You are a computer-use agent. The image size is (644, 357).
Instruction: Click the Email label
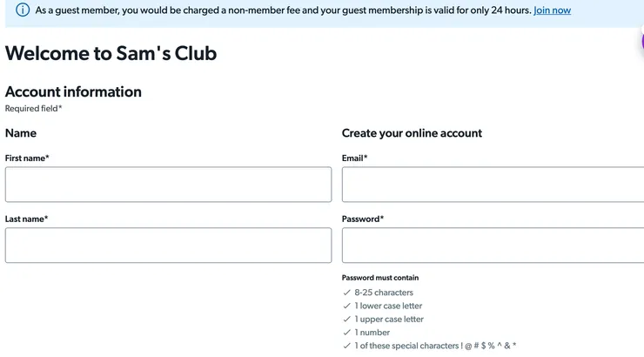(x=354, y=158)
